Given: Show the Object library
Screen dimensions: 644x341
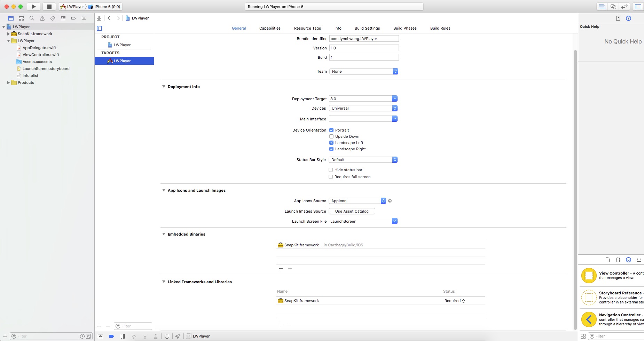Looking at the screenshot, I should 628,260.
